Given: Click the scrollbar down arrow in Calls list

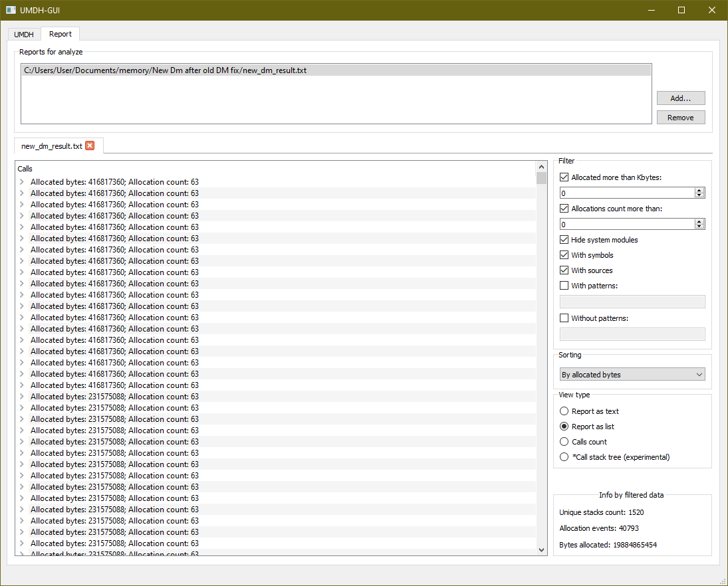Looking at the screenshot, I should [x=541, y=550].
